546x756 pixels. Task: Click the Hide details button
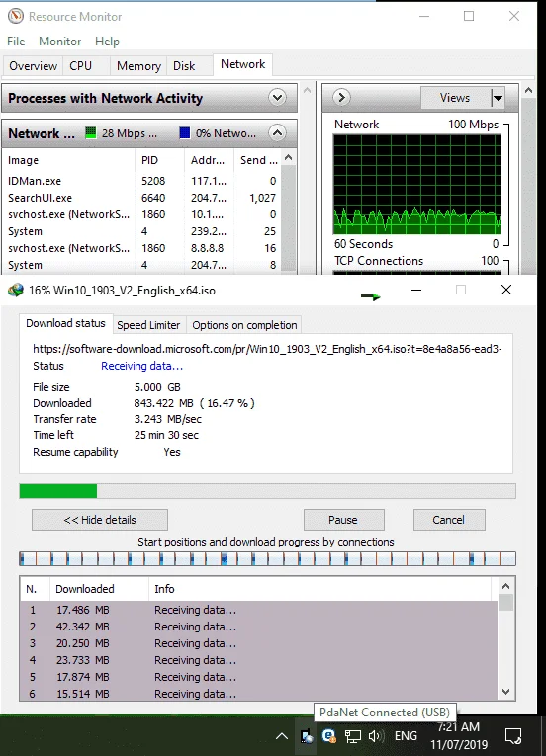click(x=100, y=520)
